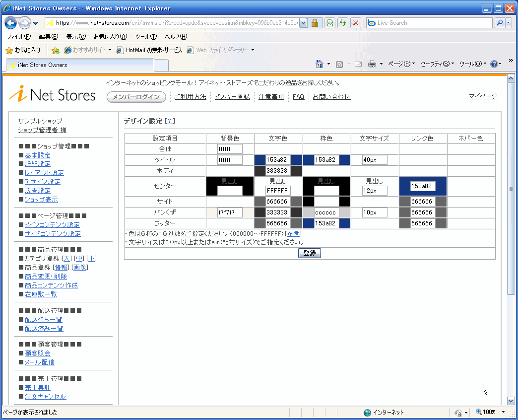Click the security lock icon

click(x=315, y=23)
